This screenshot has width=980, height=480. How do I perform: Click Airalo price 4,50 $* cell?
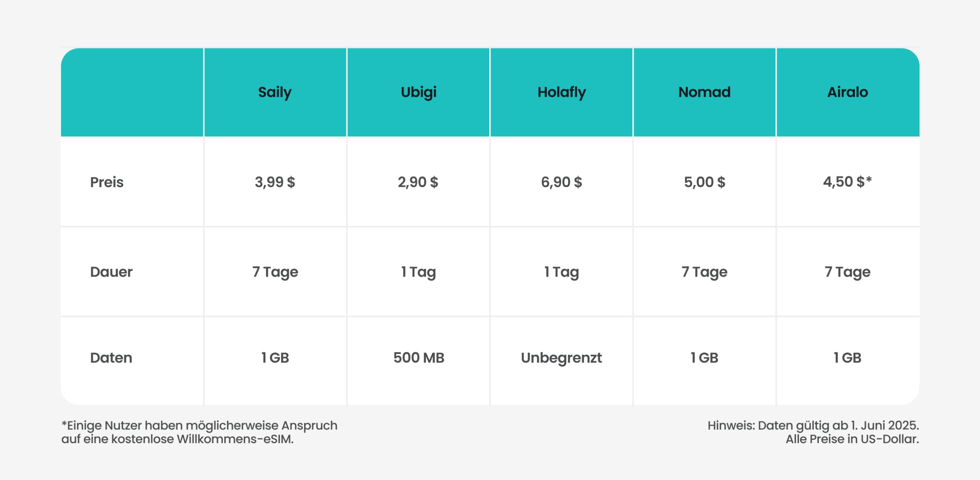(848, 182)
